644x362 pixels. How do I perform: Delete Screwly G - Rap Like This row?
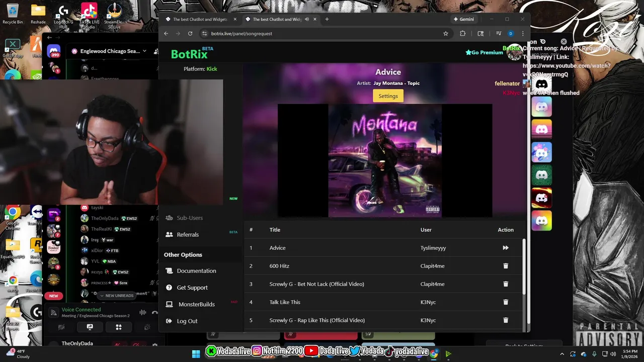pos(506,320)
